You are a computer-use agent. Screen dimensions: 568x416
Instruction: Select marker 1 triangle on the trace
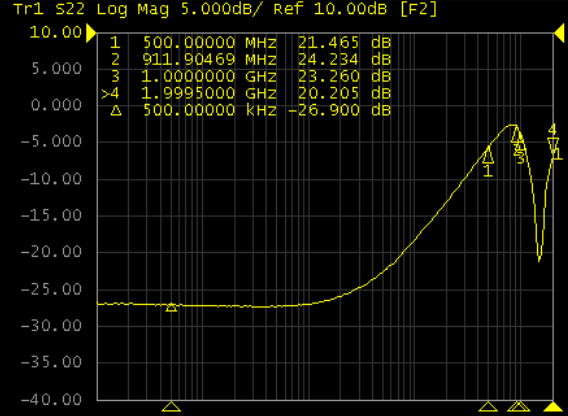click(x=488, y=155)
